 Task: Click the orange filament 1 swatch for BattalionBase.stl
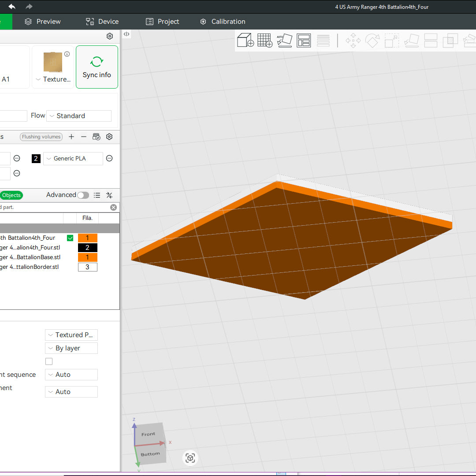(87, 257)
